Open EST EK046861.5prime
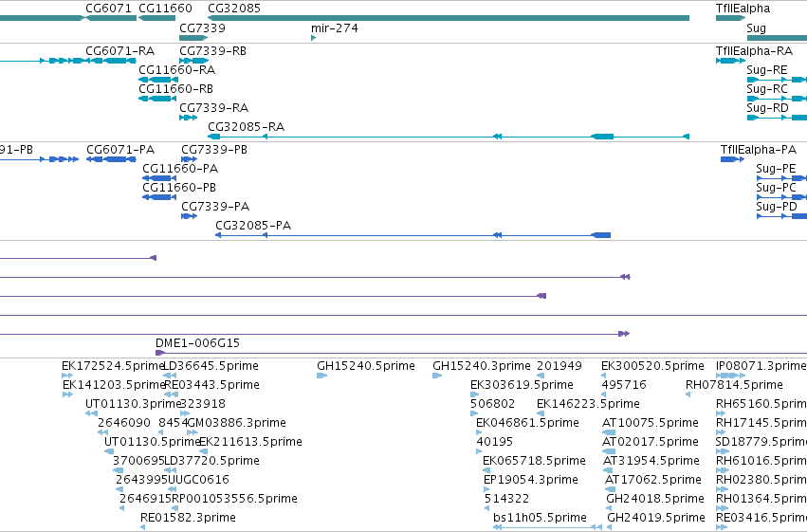 [x=527, y=423]
